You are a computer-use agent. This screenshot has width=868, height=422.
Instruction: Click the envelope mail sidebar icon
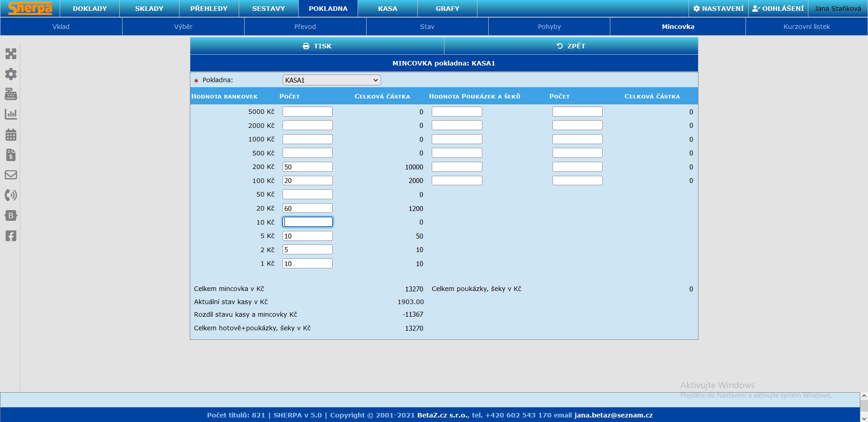pyautogui.click(x=11, y=175)
